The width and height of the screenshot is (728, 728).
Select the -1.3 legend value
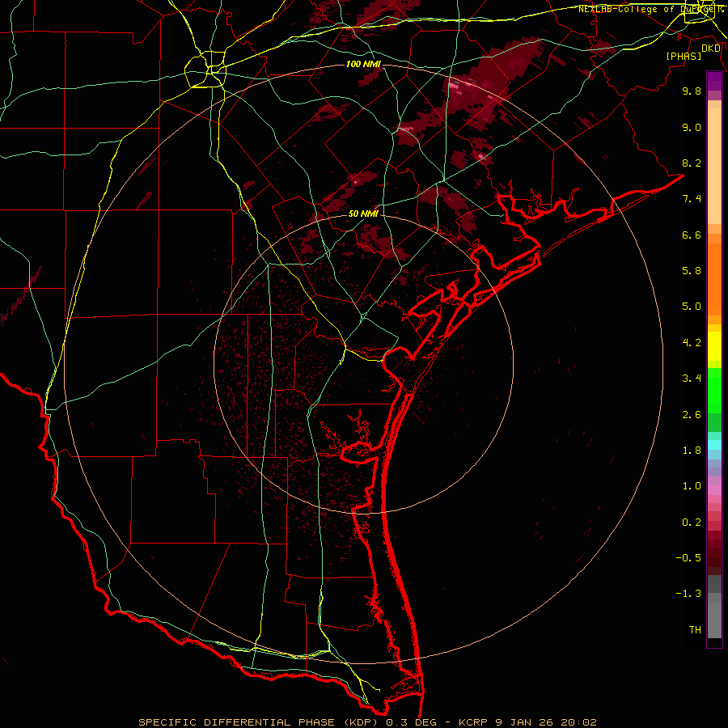pyautogui.click(x=688, y=594)
